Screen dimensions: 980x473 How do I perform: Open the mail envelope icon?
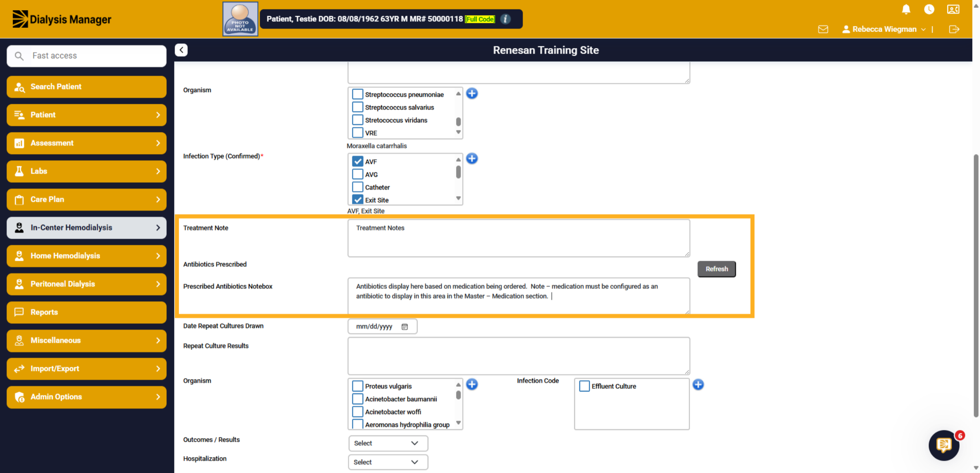(x=823, y=29)
